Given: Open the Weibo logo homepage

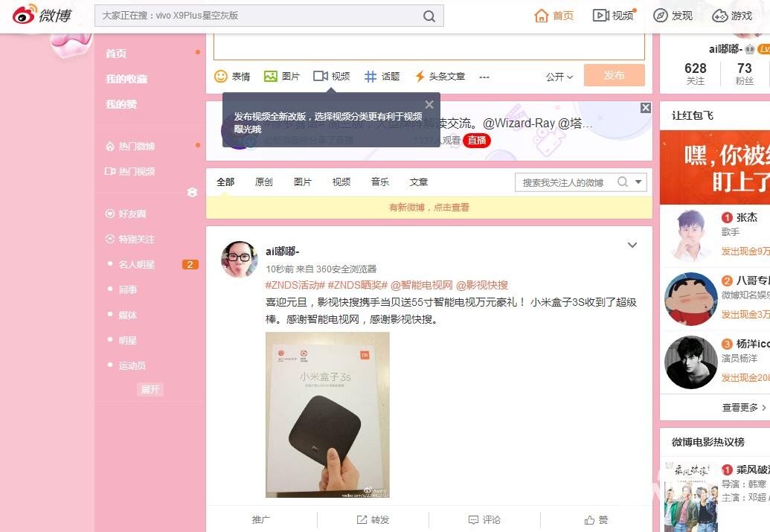Looking at the screenshot, I should [x=42, y=15].
